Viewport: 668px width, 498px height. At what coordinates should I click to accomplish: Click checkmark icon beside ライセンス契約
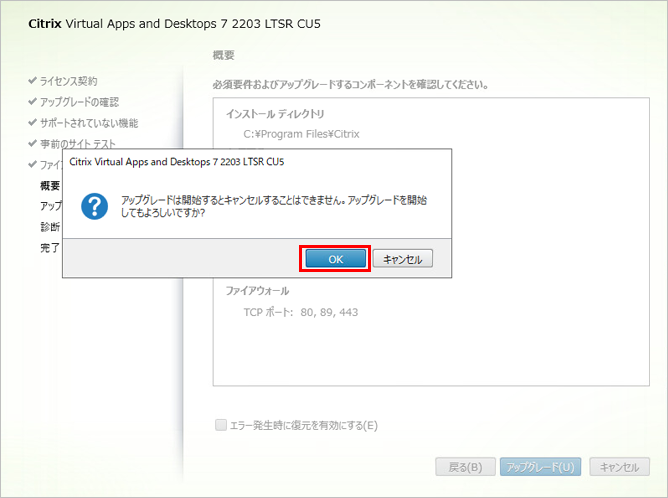[x=32, y=81]
